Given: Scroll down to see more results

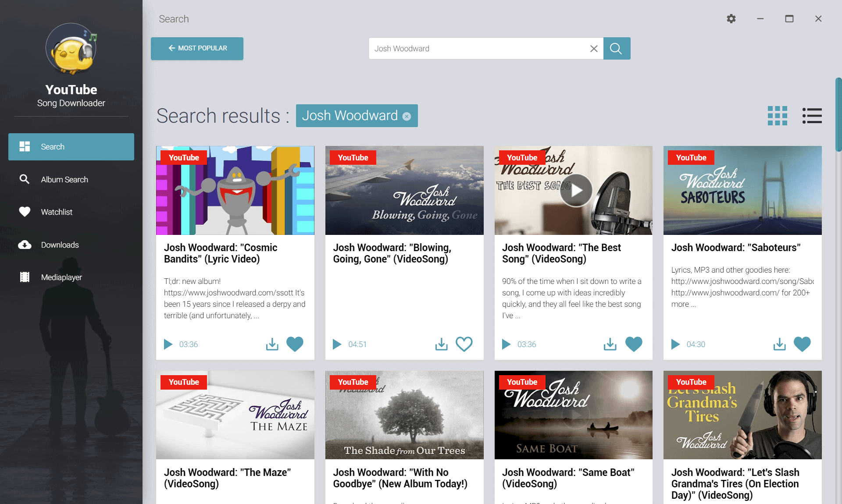Looking at the screenshot, I should pos(838,360).
